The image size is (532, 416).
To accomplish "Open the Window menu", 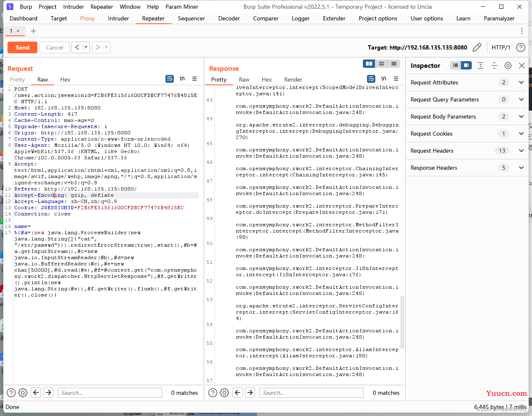I will tap(130, 7).
